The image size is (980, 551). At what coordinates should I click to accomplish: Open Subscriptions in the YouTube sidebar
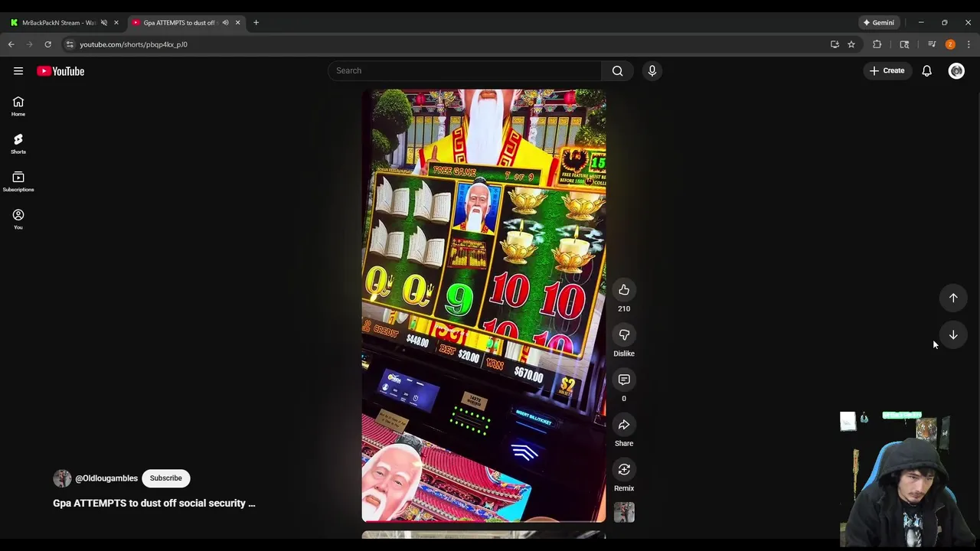click(x=18, y=181)
